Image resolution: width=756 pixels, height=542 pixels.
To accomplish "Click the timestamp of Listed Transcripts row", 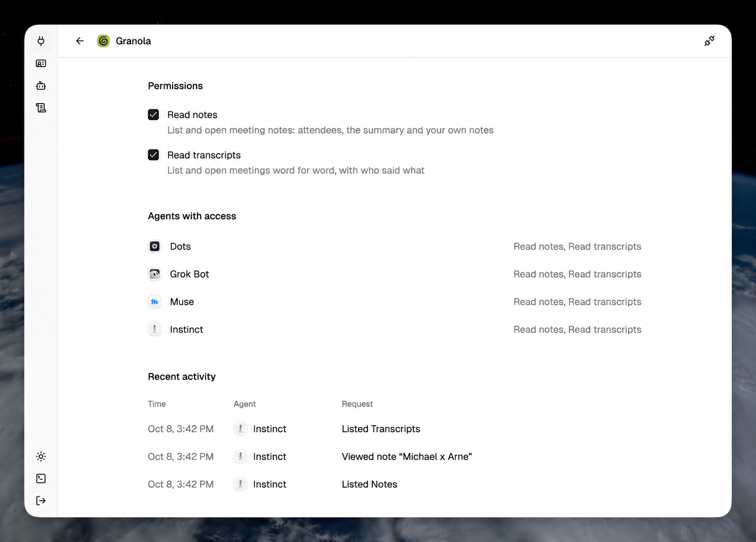I will 180,429.
